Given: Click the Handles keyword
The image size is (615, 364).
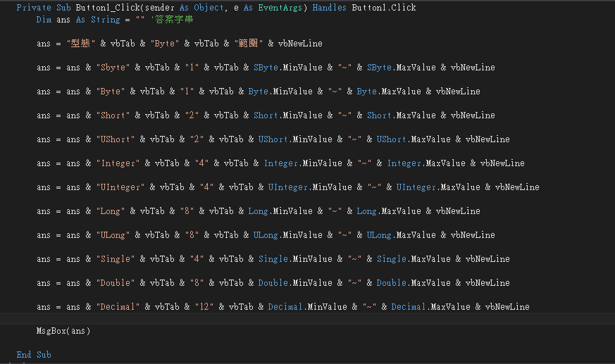Looking at the screenshot, I should [330, 8].
